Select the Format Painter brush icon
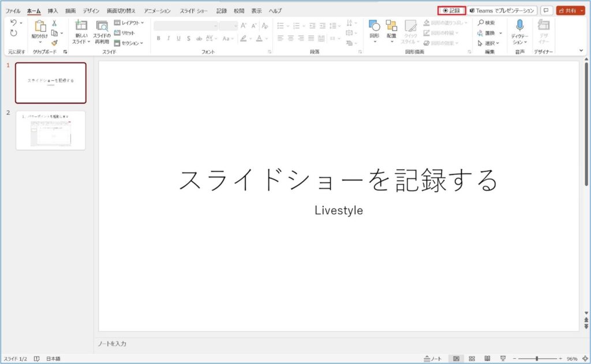The width and height of the screenshot is (591, 364). [54, 43]
